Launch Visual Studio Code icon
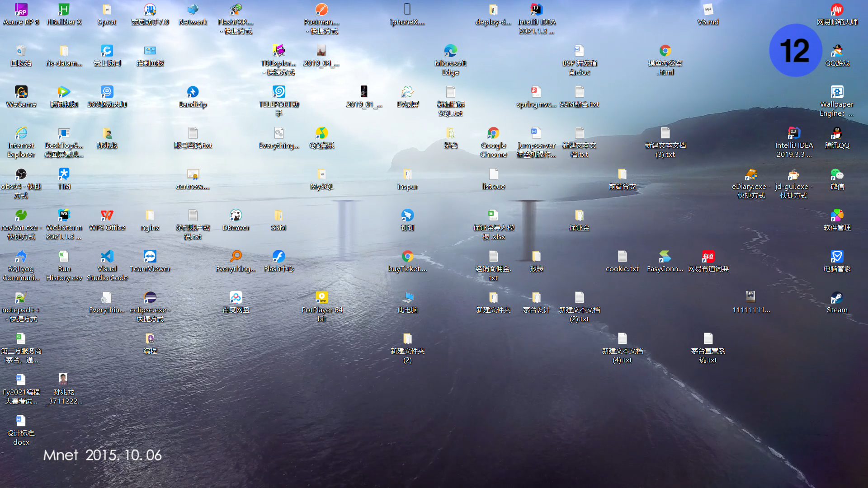 (107, 266)
